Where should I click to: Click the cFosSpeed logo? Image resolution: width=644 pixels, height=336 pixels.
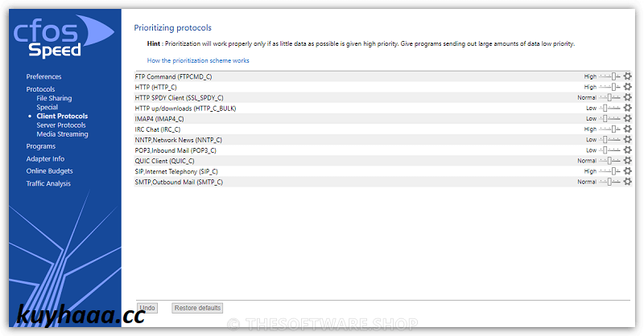click(x=64, y=36)
